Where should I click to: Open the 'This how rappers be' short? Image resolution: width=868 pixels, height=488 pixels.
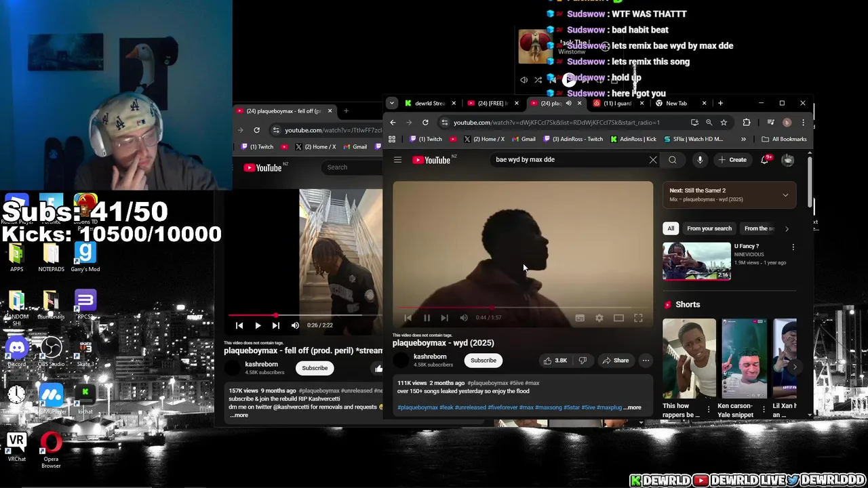[x=689, y=359]
